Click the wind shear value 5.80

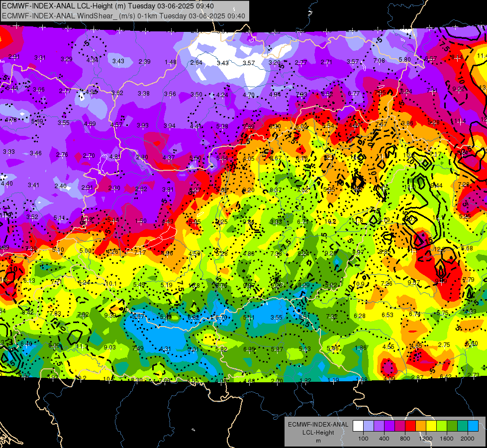[x=405, y=60]
